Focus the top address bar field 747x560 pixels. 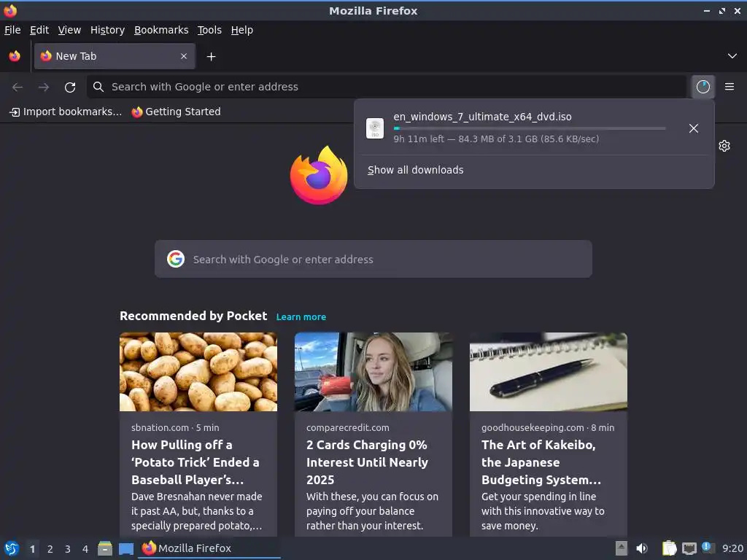pyautogui.click(x=387, y=87)
